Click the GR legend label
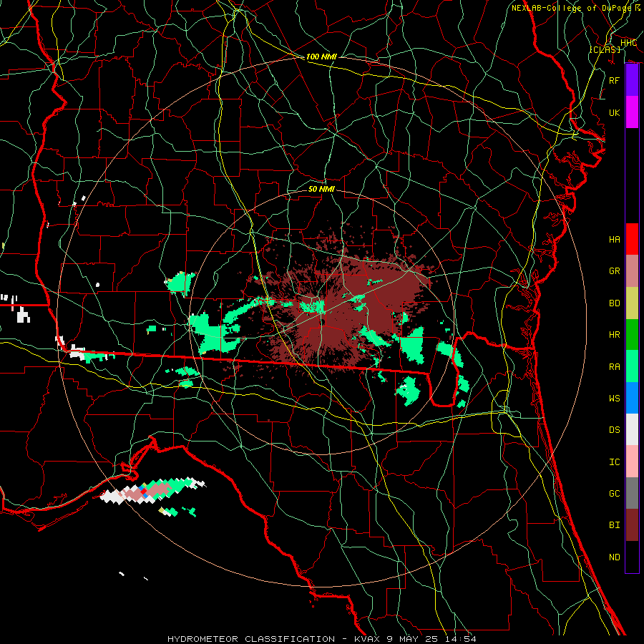644x644 pixels. pyautogui.click(x=615, y=270)
